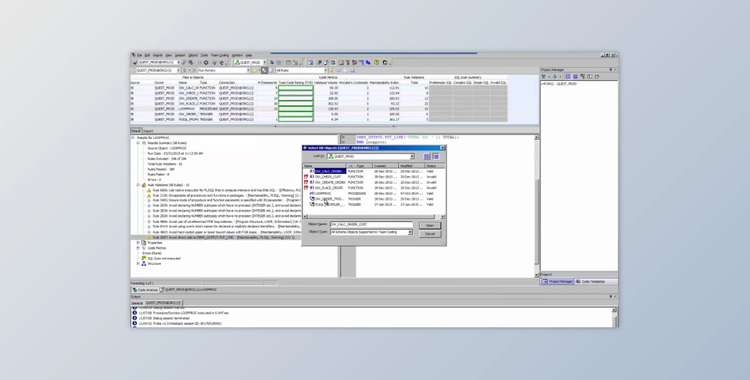Open Run Review dropdown
This screenshot has height=380, width=750.
point(248,70)
